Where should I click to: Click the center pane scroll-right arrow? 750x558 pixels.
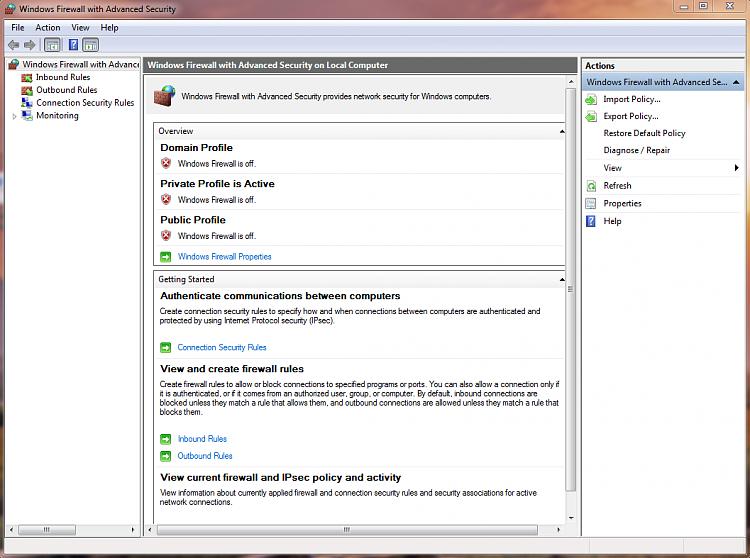point(558,530)
